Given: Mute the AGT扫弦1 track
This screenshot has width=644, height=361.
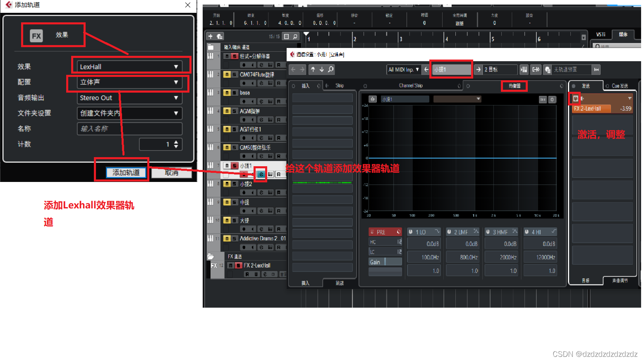Looking at the screenshot, I should click(227, 129).
